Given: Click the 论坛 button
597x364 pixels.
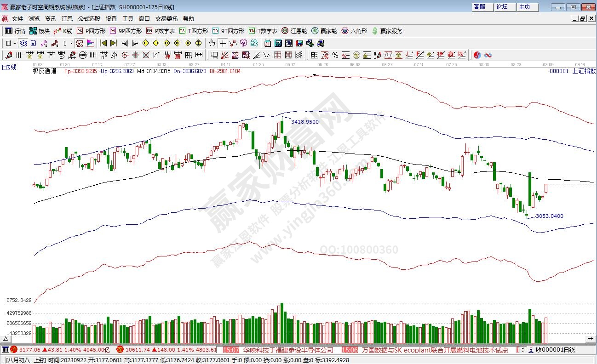Looking at the screenshot, I should 502,6.
